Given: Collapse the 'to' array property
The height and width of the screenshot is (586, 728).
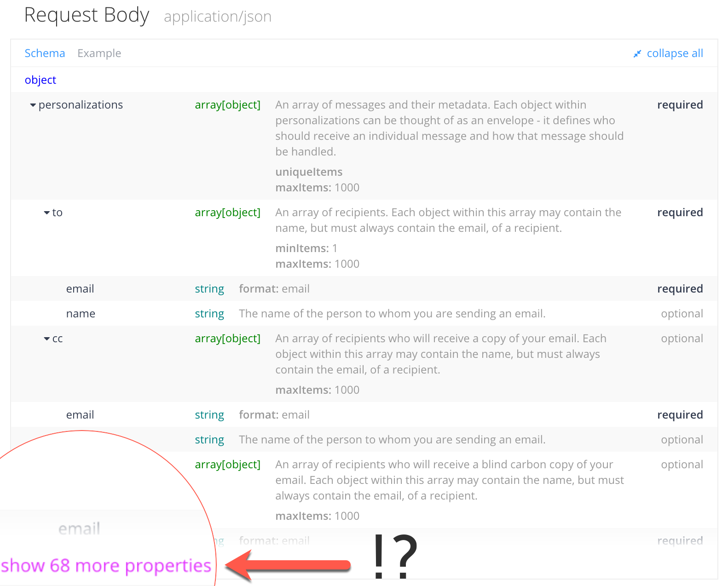Looking at the screenshot, I should click(46, 213).
